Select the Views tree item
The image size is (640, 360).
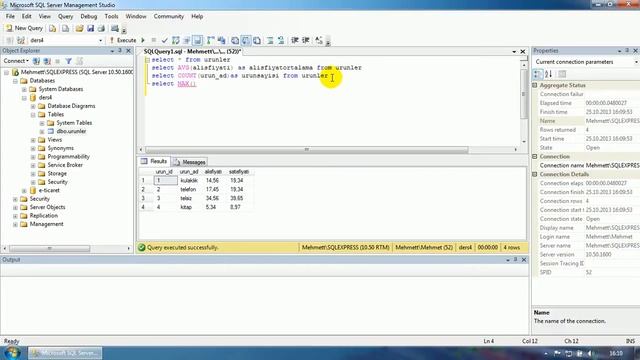[x=55, y=140]
